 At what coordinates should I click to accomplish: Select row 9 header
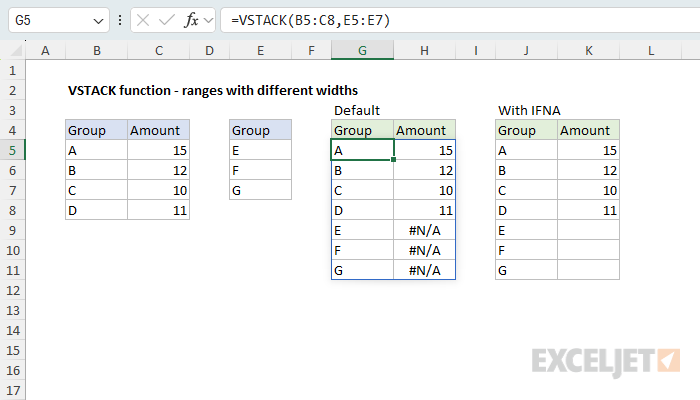(12, 230)
